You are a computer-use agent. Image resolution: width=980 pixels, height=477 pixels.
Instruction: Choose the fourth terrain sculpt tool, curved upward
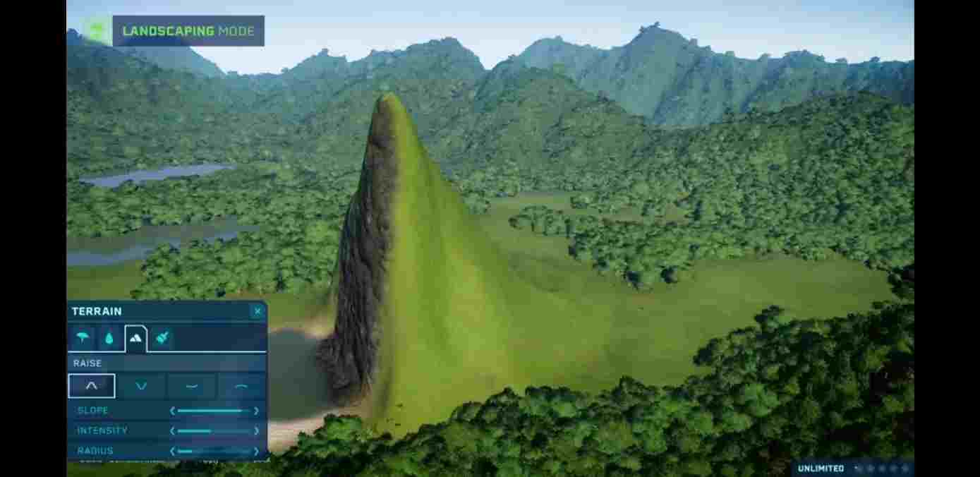pyautogui.click(x=241, y=386)
